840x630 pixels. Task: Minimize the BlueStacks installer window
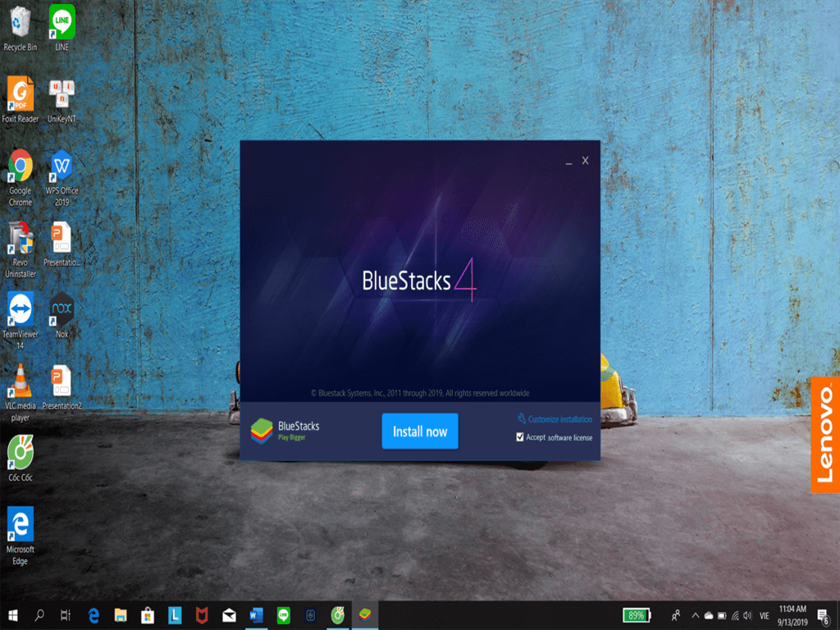tap(568, 162)
